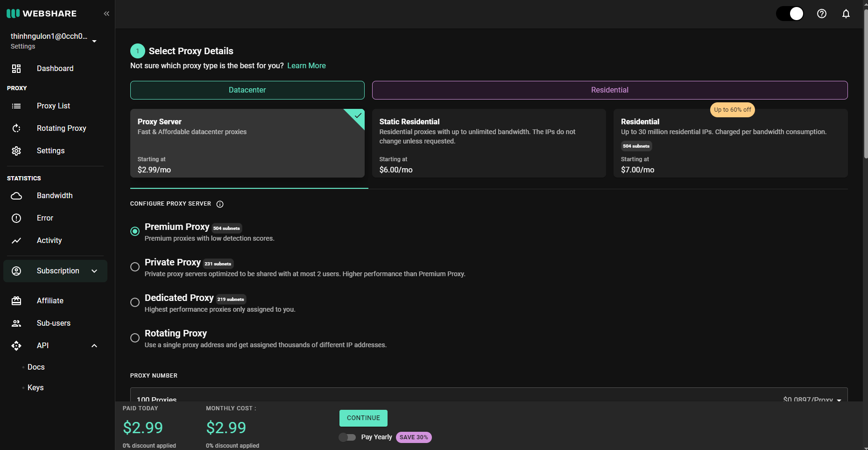Follow the Learn More link
This screenshot has width=868, height=450.
pos(306,66)
